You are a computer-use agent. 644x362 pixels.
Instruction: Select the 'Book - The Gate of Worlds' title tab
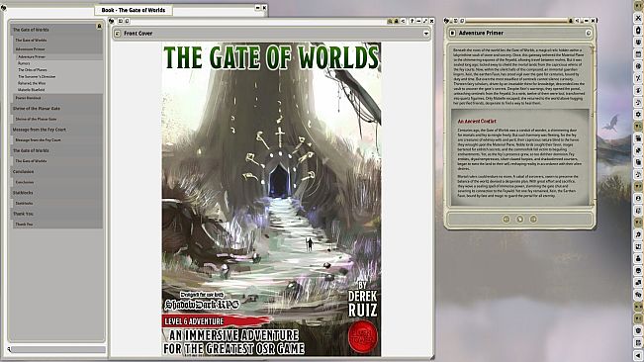coord(134,10)
